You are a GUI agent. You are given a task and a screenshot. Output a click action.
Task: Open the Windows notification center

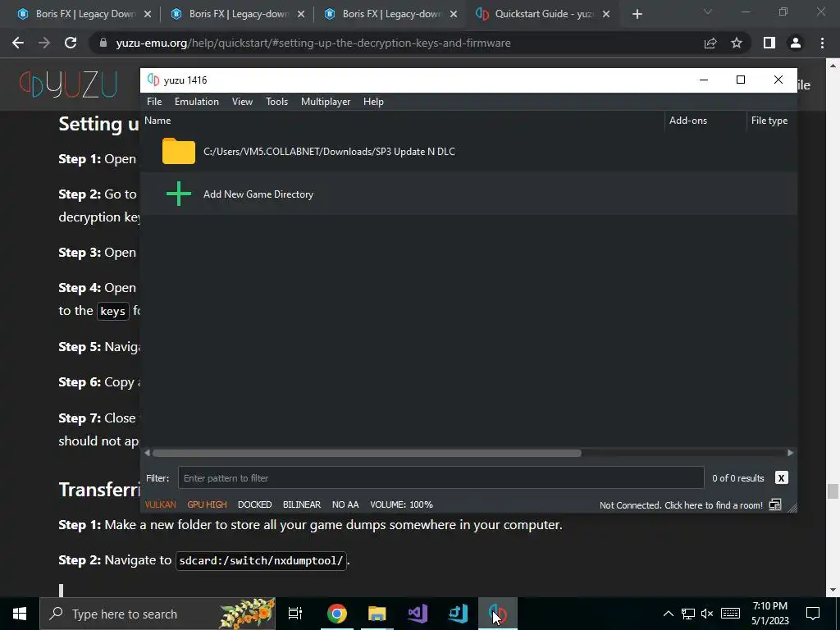(813, 614)
